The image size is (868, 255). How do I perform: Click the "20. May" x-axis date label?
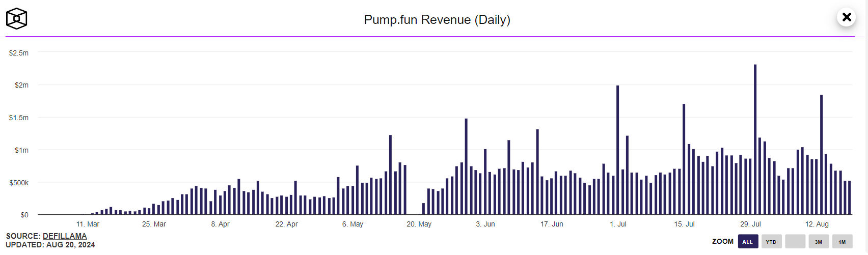coord(419,224)
